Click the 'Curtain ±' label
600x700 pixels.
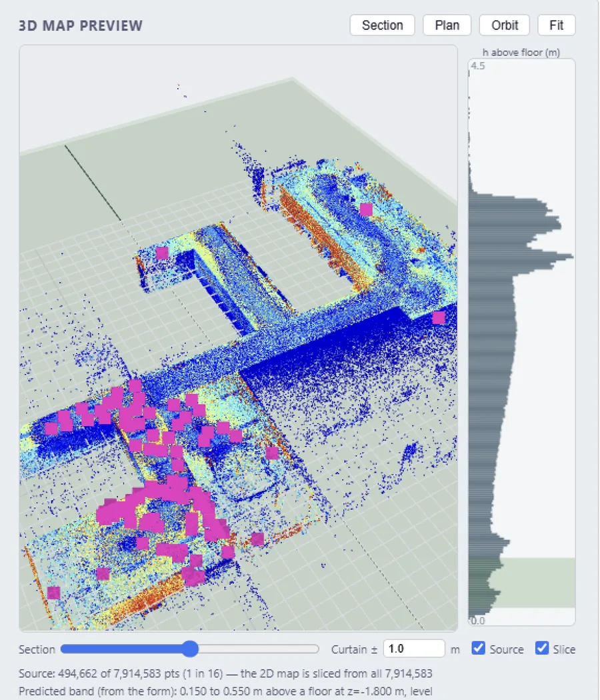tap(354, 649)
